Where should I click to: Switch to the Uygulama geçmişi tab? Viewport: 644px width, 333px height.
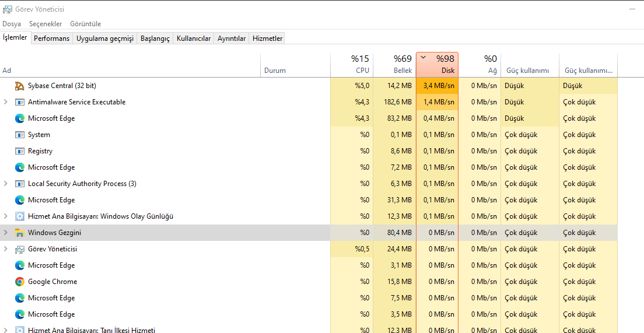pyautogui.click(x=105, y=38)
